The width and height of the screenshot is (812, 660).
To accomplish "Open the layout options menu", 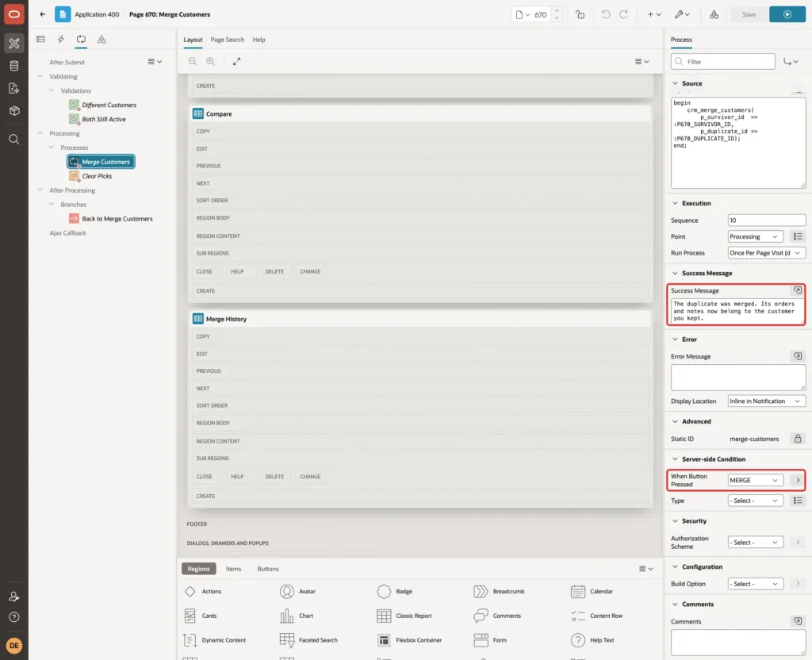I will (642, 61).
